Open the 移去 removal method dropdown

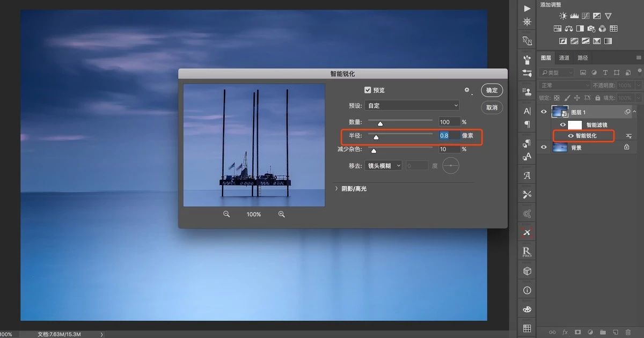[x=384, y=165]
